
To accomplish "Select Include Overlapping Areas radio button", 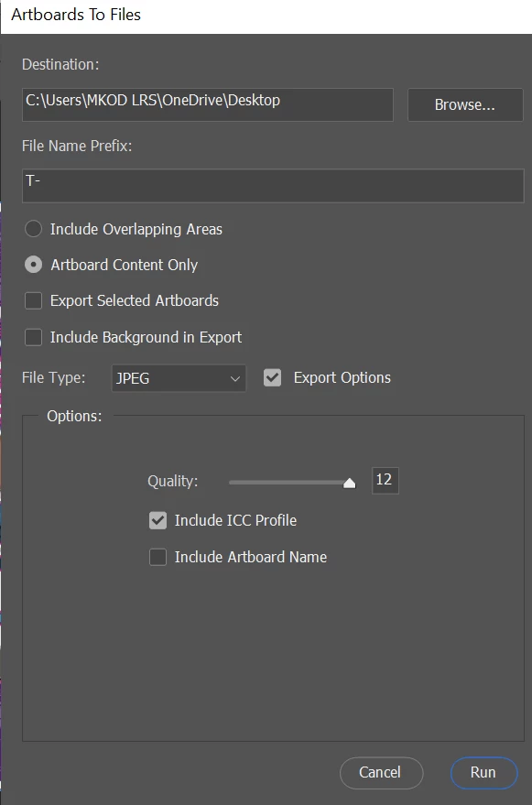I will click(x=33, y=229).
